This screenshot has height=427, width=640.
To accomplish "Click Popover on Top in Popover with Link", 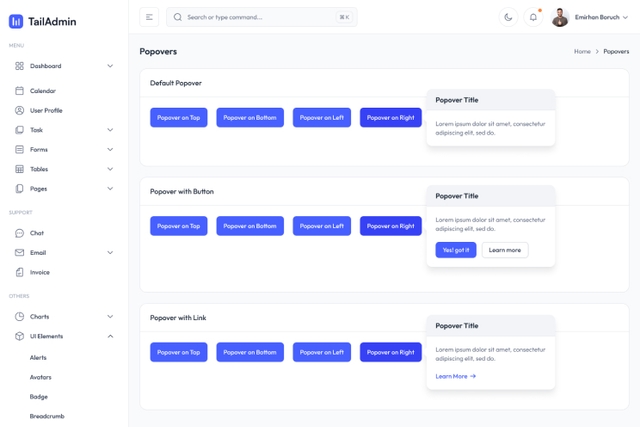I will (179, 352).
